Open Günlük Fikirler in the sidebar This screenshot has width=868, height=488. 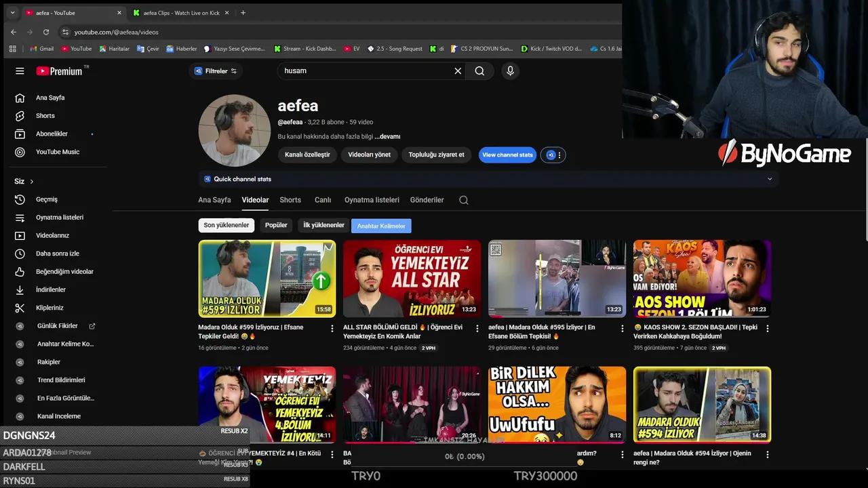(58, 326)
